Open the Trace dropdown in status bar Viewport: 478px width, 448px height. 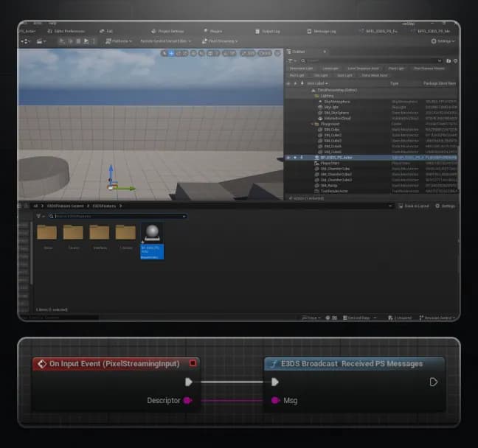311,318
